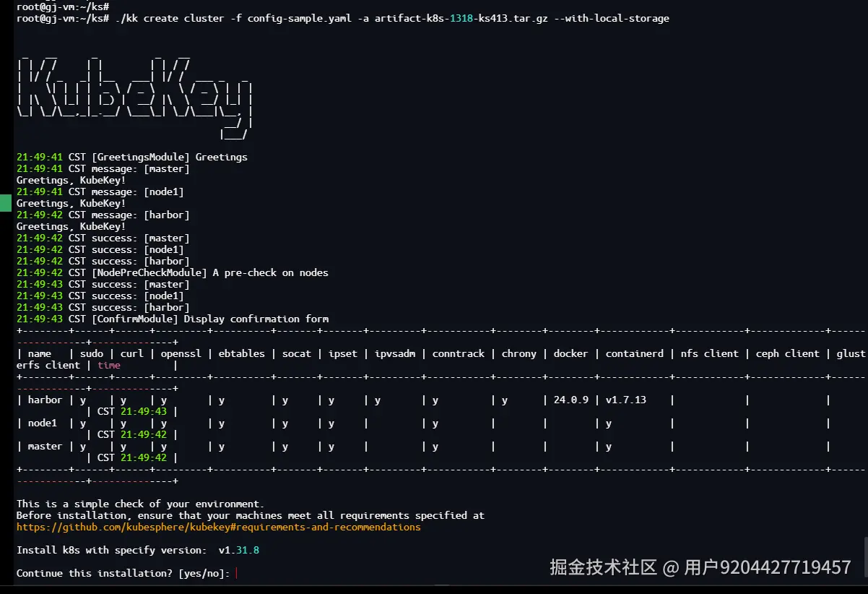This screenshot has height=594, width=868.
Task: Click containerd version "v1.7.13" in harbor row
Action: pyautogui.click(x=626, y=400)
